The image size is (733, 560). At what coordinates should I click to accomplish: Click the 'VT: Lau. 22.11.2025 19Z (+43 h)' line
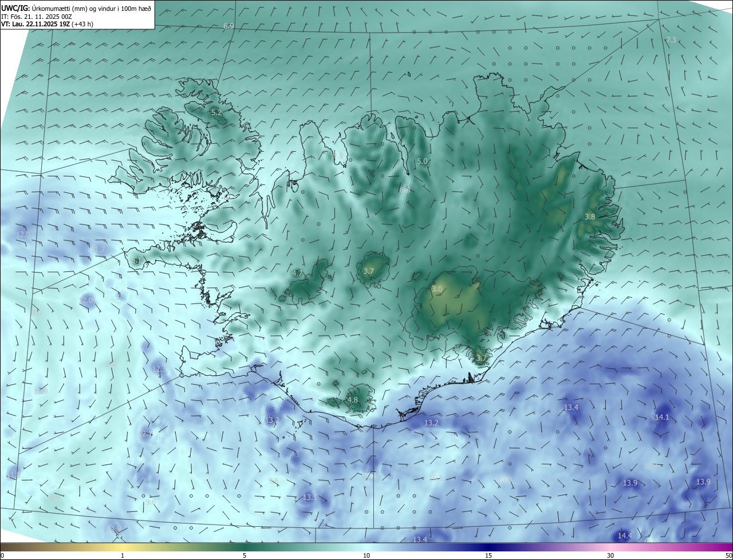(48, 24)
